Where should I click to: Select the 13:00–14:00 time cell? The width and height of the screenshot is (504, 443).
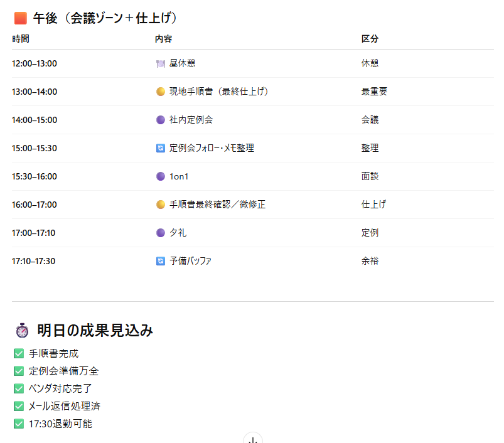[x=35, y=92]
